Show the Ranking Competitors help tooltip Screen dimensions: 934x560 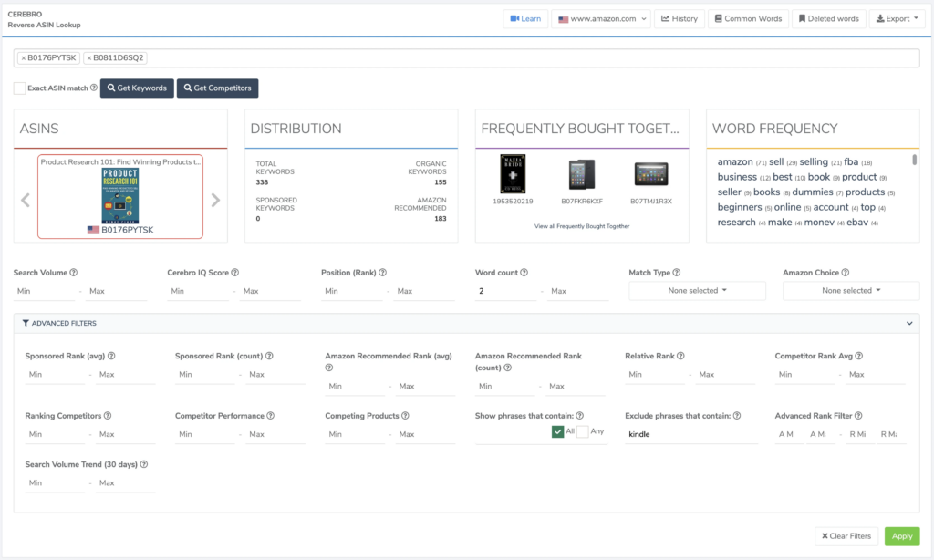(x=108, y=416)
